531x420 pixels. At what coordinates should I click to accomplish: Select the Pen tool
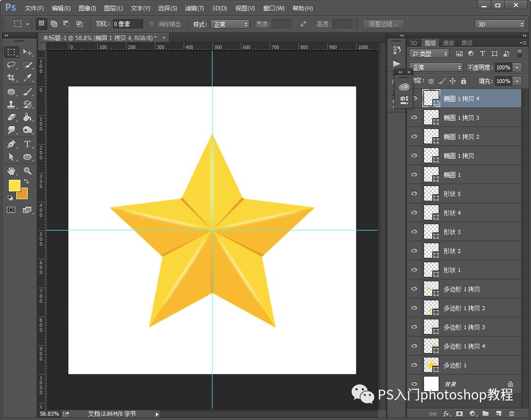(x=11, y=144)
